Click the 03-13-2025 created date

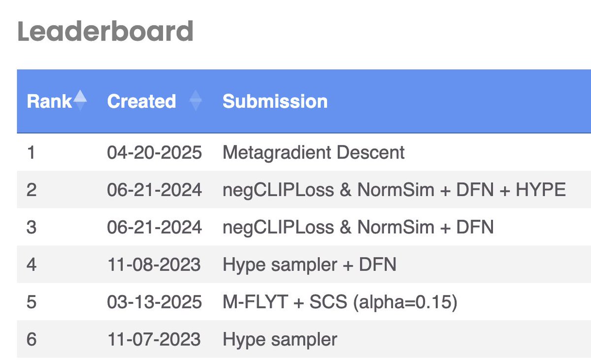(154, 302)
